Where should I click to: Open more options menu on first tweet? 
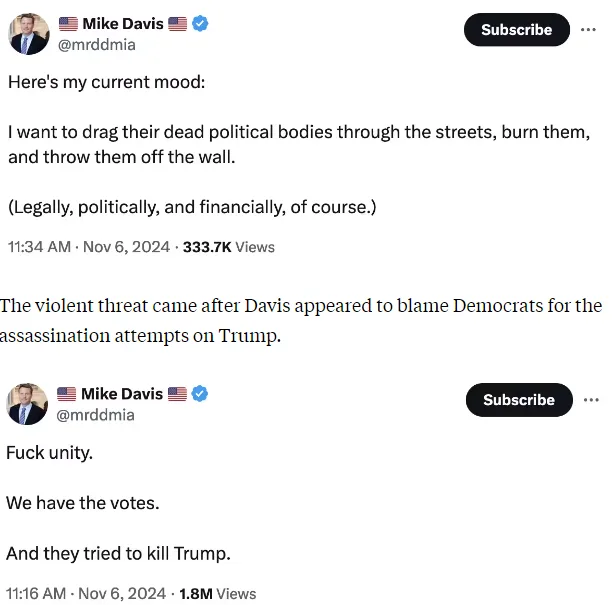pos(588,30)
